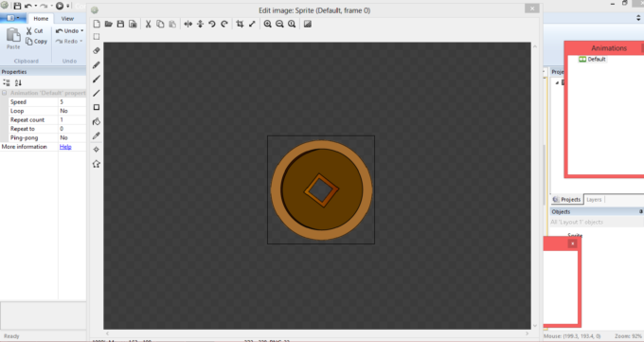Load an image using the Open folder icon
This screenshot has width=644, height=342.
point(108,24)
